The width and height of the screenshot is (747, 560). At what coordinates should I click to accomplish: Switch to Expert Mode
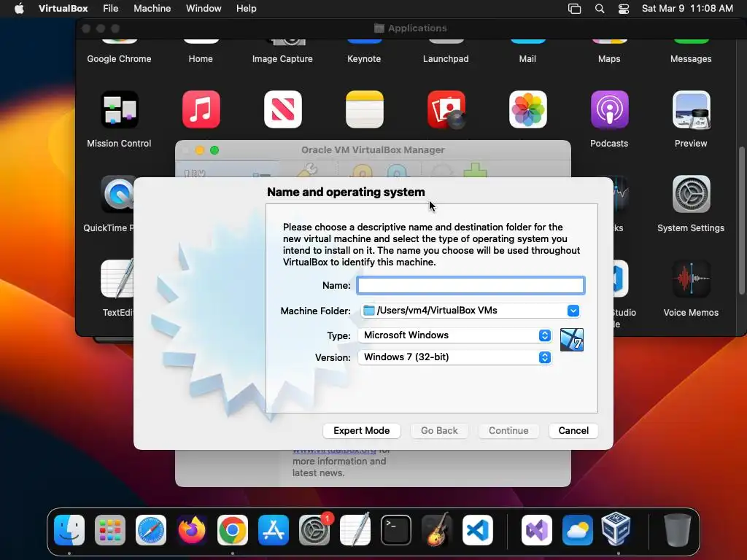pyautogui.click(x=362, y=430)
